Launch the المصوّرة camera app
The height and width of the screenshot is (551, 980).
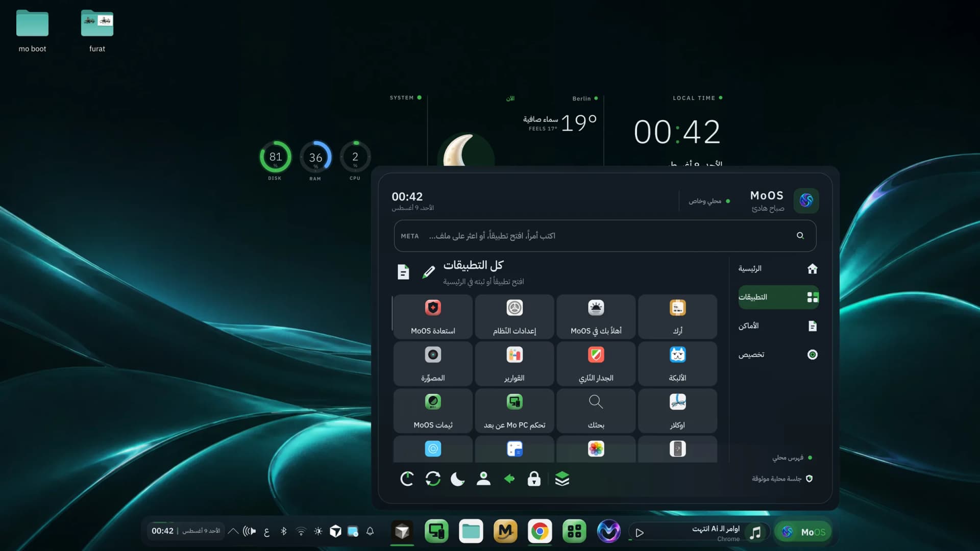click(433, 364)
